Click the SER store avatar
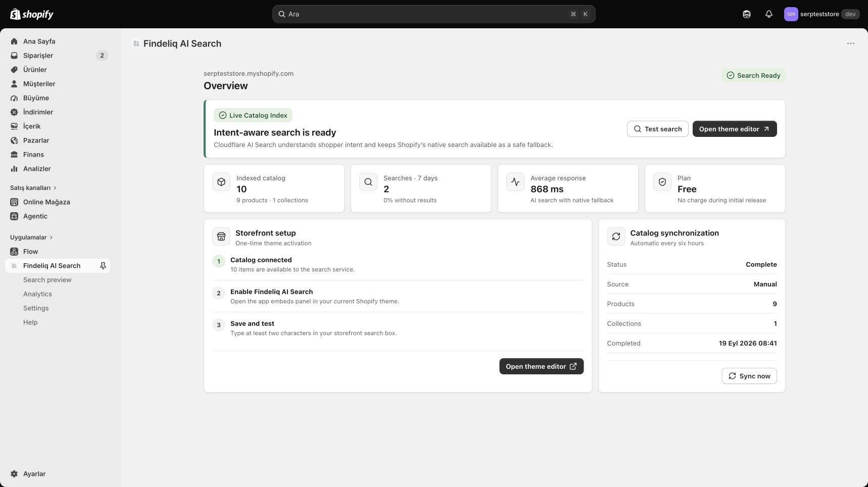The height and width of the screenshot is (487, 868). click(791, 14)
